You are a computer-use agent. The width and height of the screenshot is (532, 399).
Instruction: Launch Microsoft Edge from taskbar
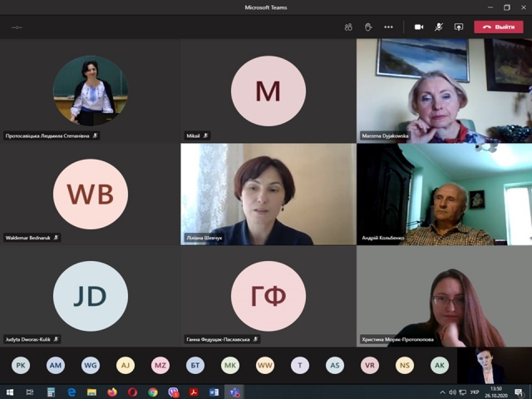tap(71, 392)
